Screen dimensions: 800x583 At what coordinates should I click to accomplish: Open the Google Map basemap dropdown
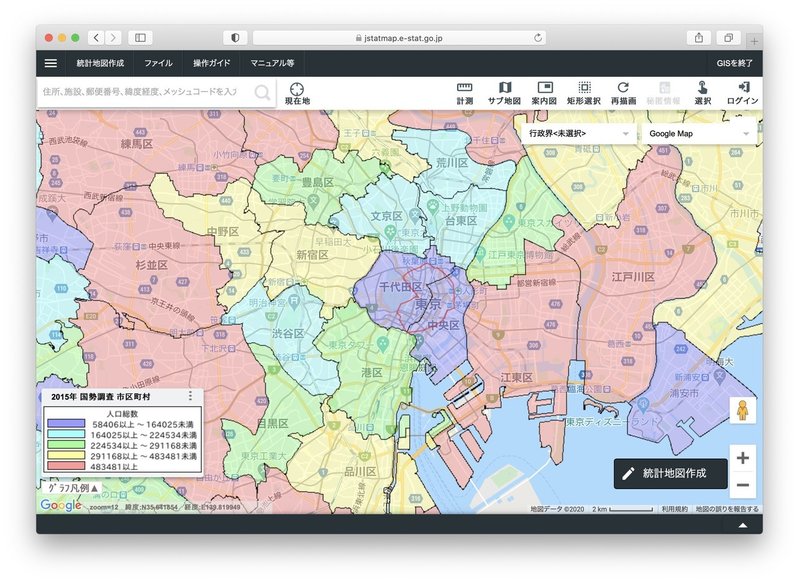click(x=699, y=134)
